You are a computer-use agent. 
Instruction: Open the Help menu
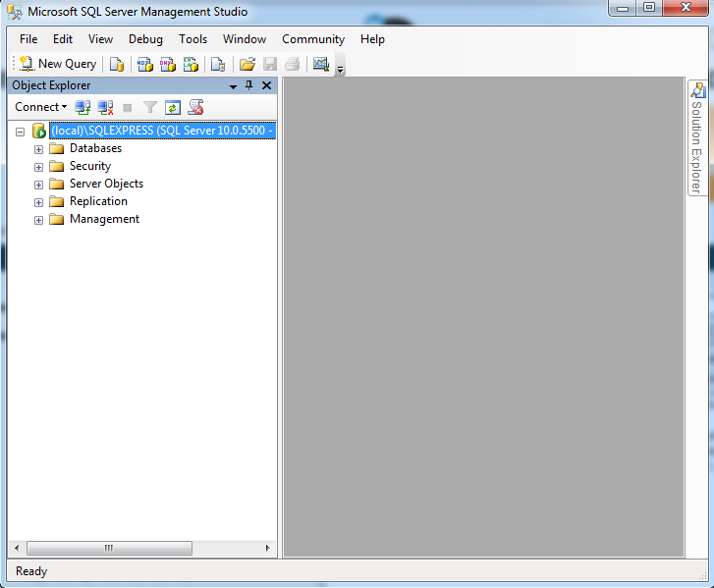pyautogui.click(x=372, y=39)
